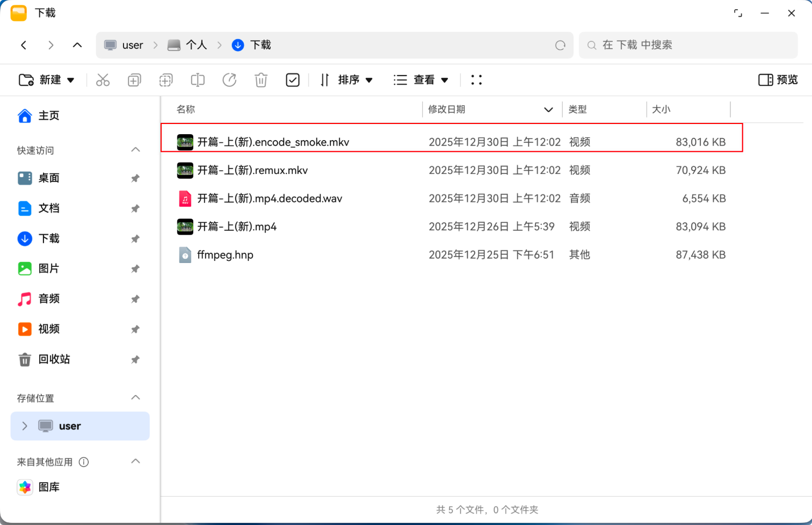Toggle the 预览 preview panel

tap(777, 79)
